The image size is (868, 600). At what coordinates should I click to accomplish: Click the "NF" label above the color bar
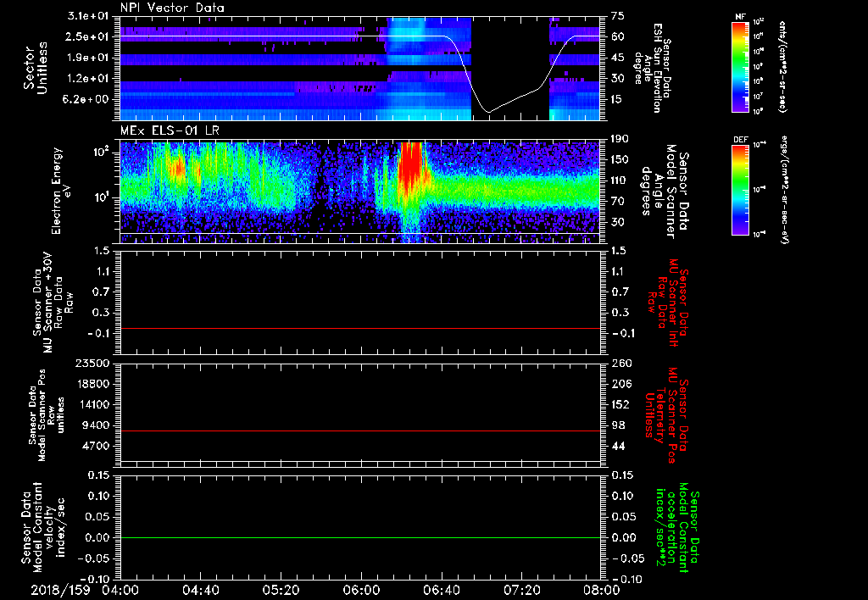click(740, 17)
